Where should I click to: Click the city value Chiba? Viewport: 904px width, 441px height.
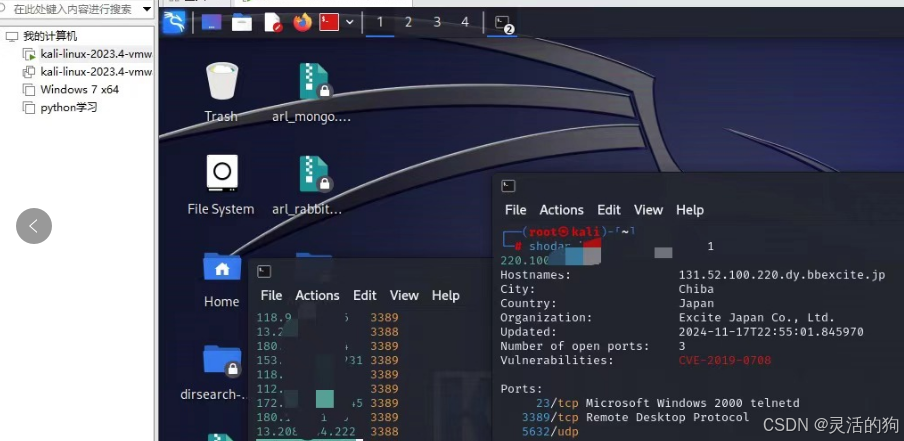pos(696,289)
